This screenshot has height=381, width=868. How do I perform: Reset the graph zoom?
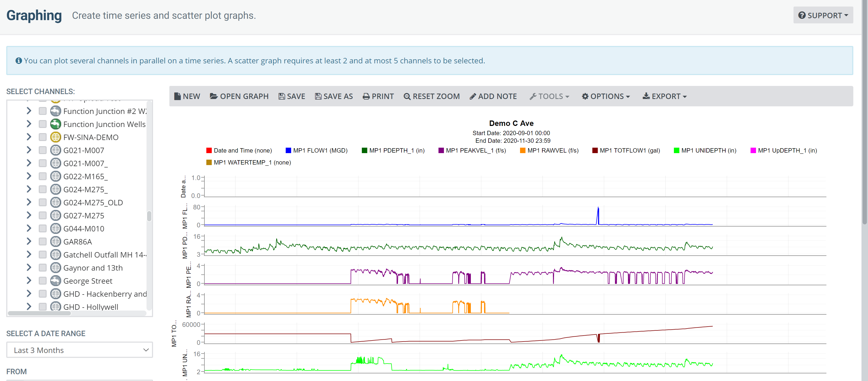(432, 97)
